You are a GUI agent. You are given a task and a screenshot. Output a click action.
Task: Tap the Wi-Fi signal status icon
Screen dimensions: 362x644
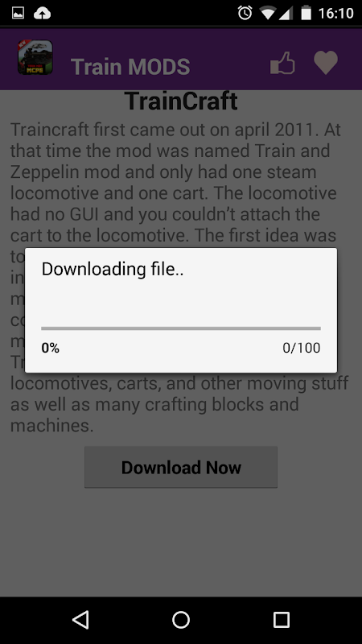pos(268,14)
